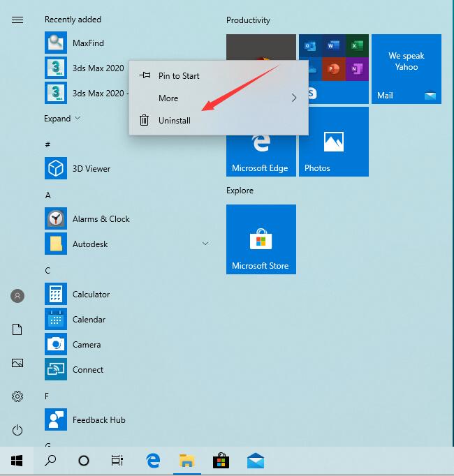Click the Recently added heading
Viewport: 454px width, 476px height.
click(x=73, y=20)
